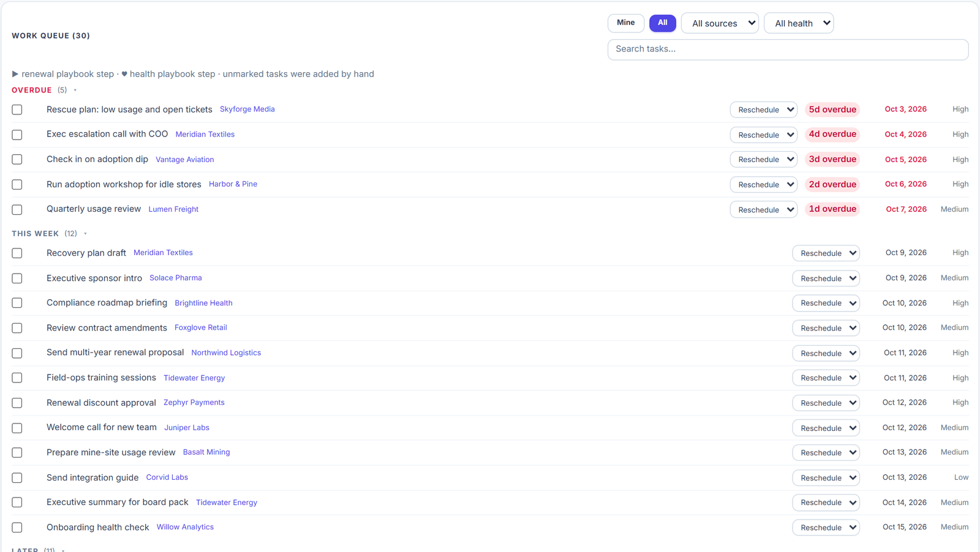This screenshot has height=552, width=980.
Task: Toggle checkbox for Renewal discount approval
Action: point(17,403)
